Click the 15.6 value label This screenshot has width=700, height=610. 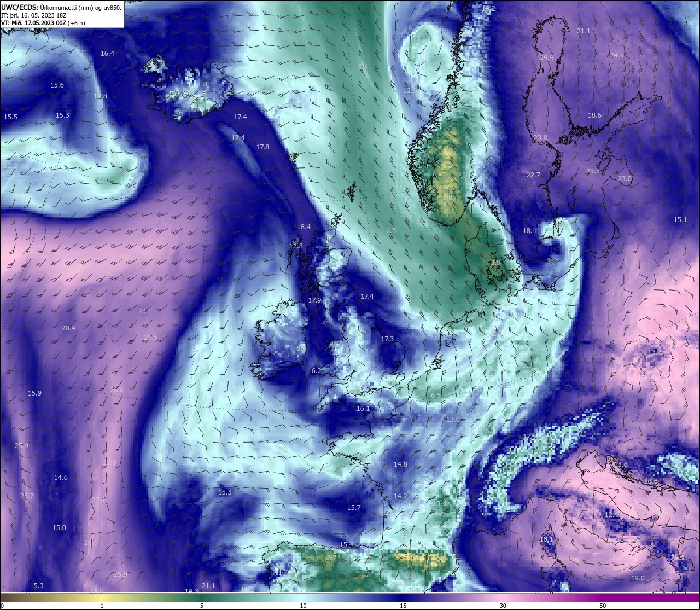pyautogui.click(x=57, y=85)
